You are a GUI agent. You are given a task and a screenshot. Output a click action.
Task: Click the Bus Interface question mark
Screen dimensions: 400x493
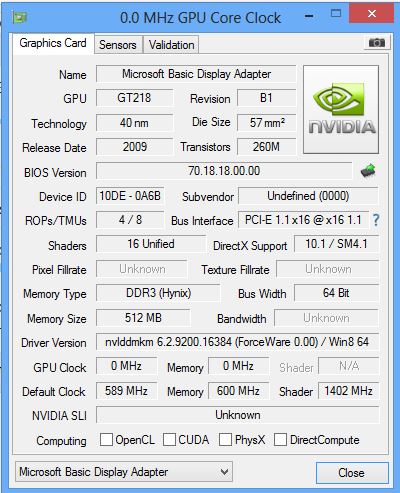(376, 220)
